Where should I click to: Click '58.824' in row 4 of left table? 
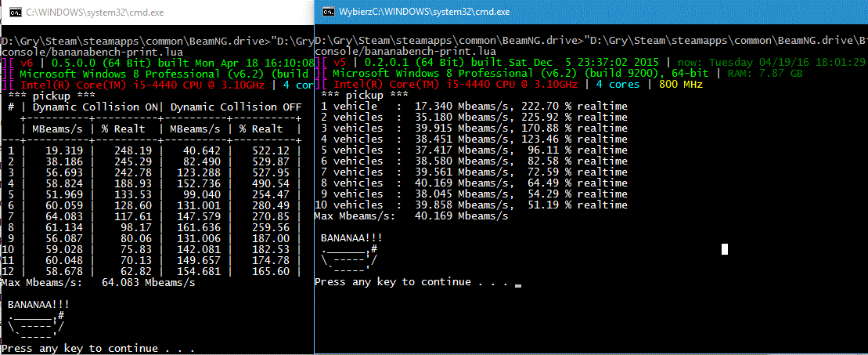(x=64, y=183)
